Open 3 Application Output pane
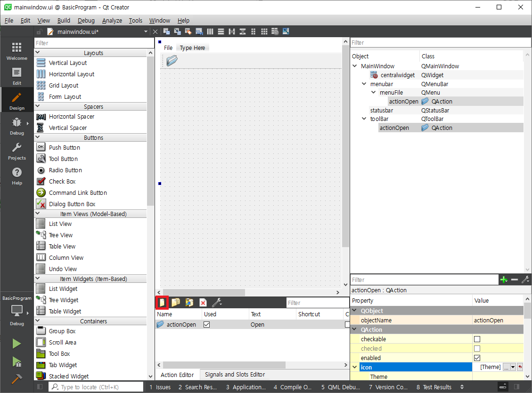Screen dimensions: 532x393 (246, 387)
